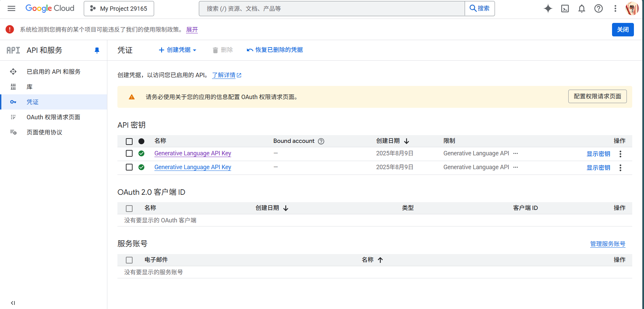Open the top bar three-dot settings menu

click(615, 8)
